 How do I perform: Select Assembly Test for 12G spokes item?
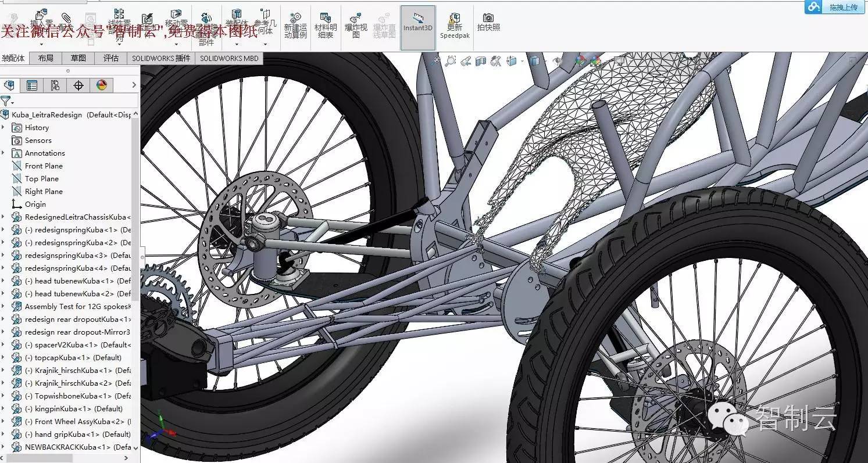[78, 307]
